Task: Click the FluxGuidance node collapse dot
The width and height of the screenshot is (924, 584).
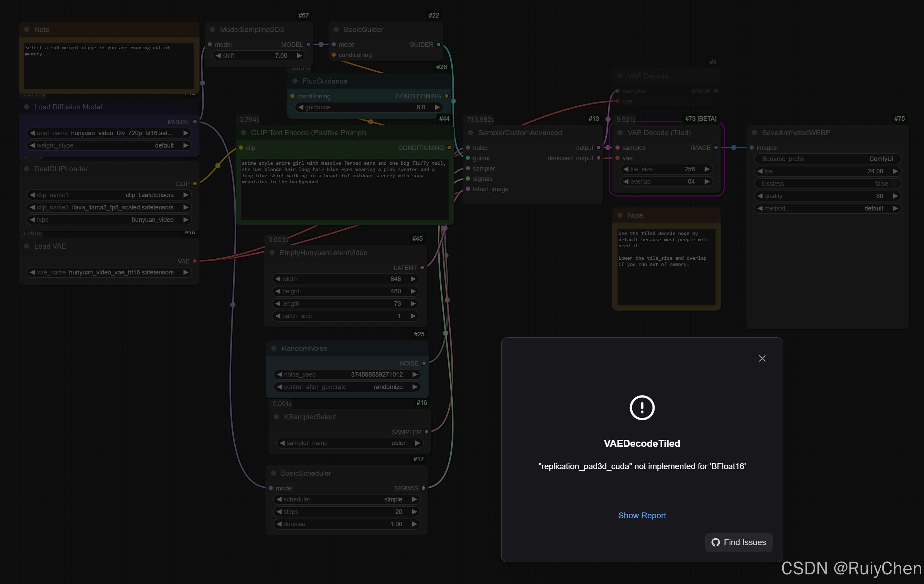Action: click(295, 81)
